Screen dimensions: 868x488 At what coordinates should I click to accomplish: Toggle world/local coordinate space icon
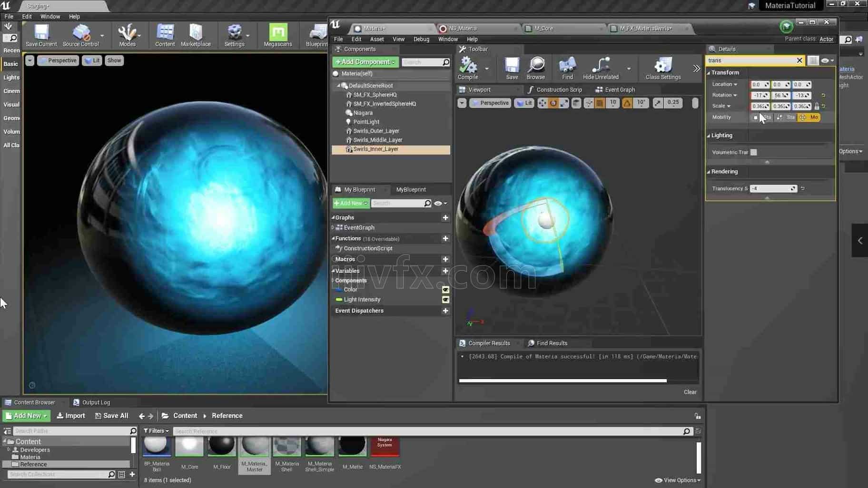click(576, 103)
